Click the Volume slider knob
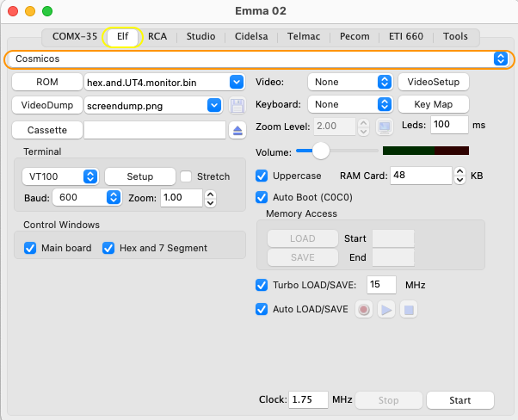 pos(321,151)
